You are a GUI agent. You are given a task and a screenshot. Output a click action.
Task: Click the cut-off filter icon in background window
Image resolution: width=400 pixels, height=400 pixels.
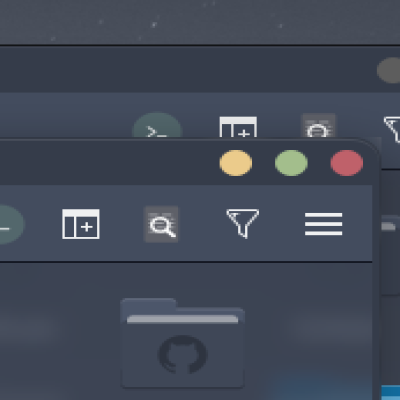pyautogui.click(x=393, y=128)
